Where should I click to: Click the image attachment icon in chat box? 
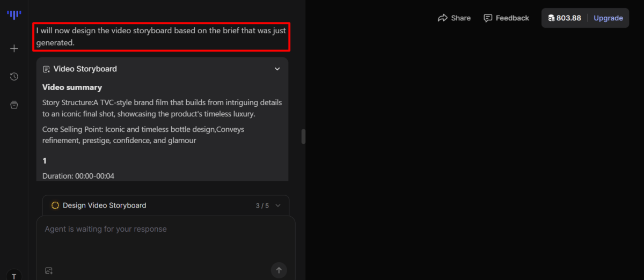tap(49, 270)
